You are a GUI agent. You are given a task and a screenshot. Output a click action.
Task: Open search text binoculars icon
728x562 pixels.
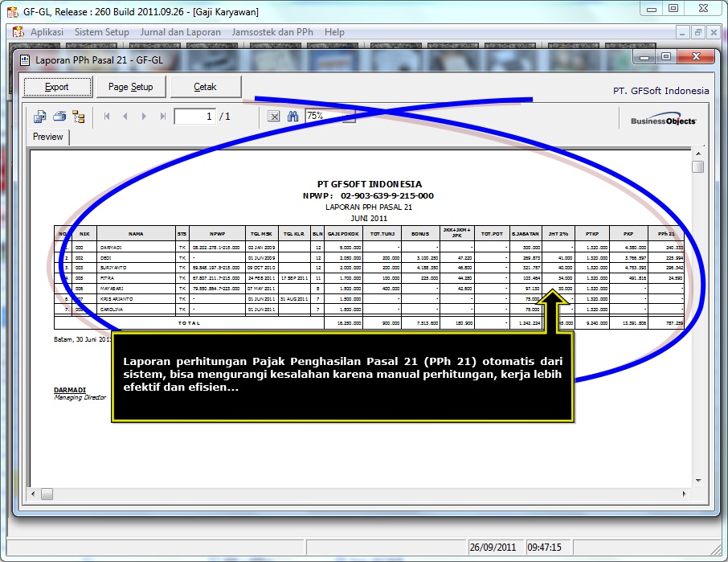pyautogui.click(x=293, y=116)
